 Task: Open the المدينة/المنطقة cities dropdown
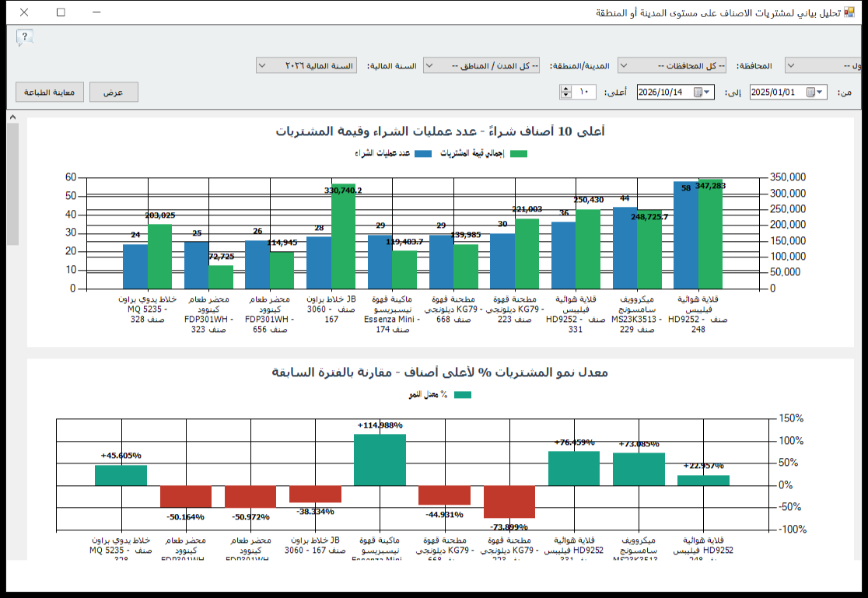481,65
